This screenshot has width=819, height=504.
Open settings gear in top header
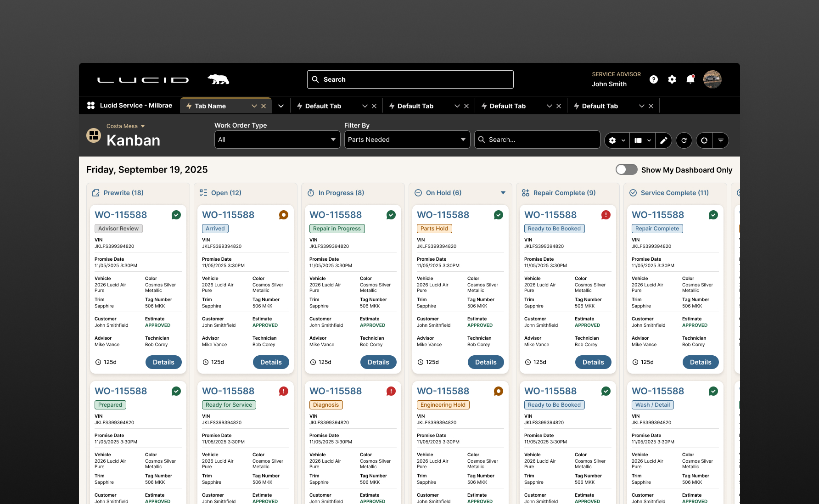(x=672, y=79)
